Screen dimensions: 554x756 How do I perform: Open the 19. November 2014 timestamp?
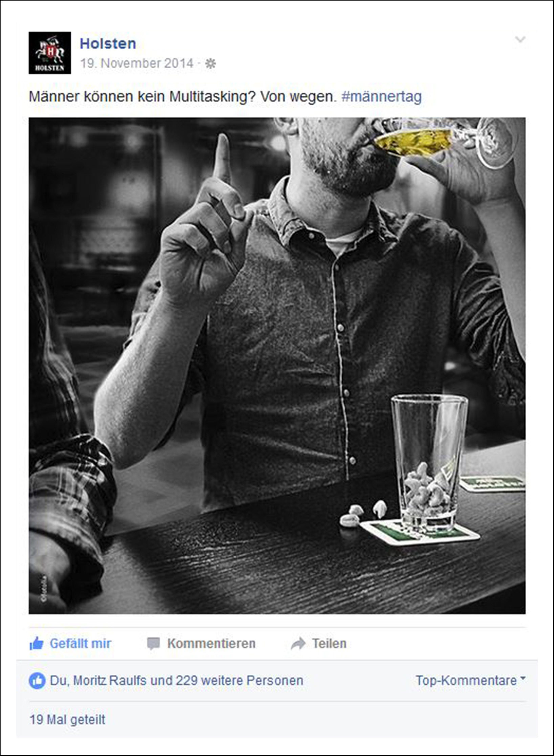[x=137, y=63]
